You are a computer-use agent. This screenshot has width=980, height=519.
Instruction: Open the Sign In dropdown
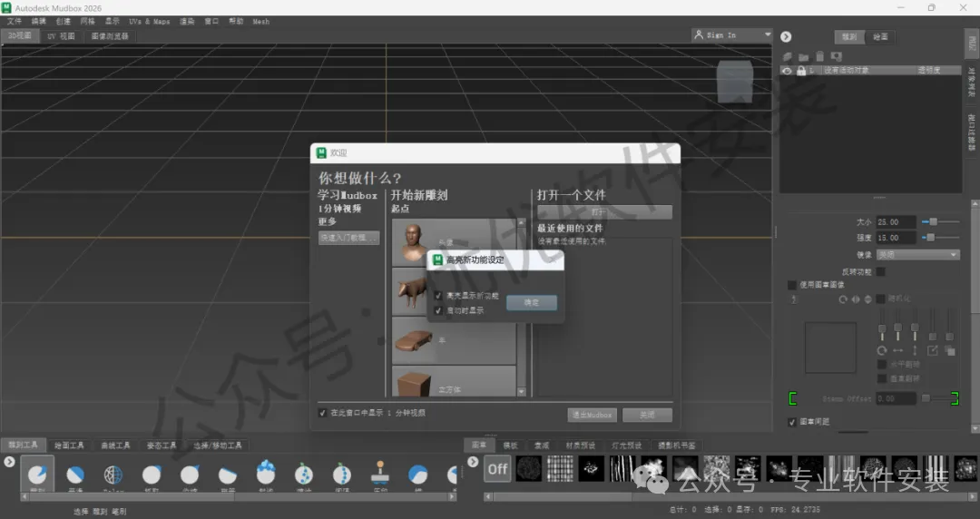732,35
